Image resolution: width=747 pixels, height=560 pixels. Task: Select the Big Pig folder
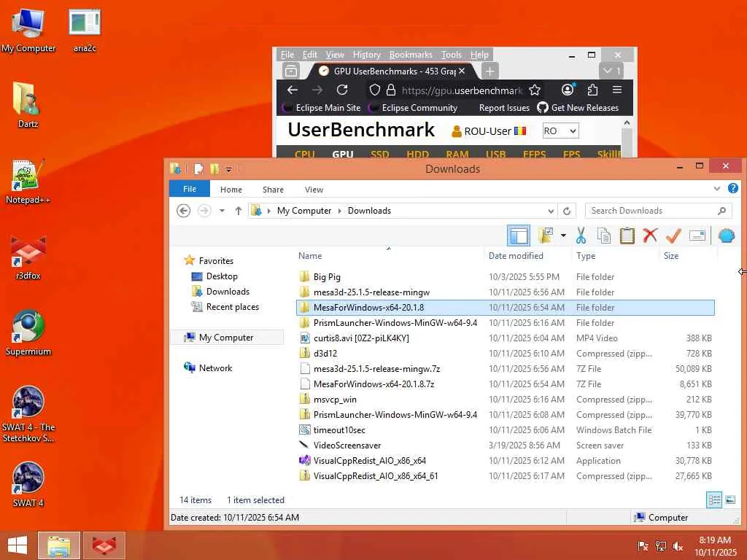click(x=505, y=276)
